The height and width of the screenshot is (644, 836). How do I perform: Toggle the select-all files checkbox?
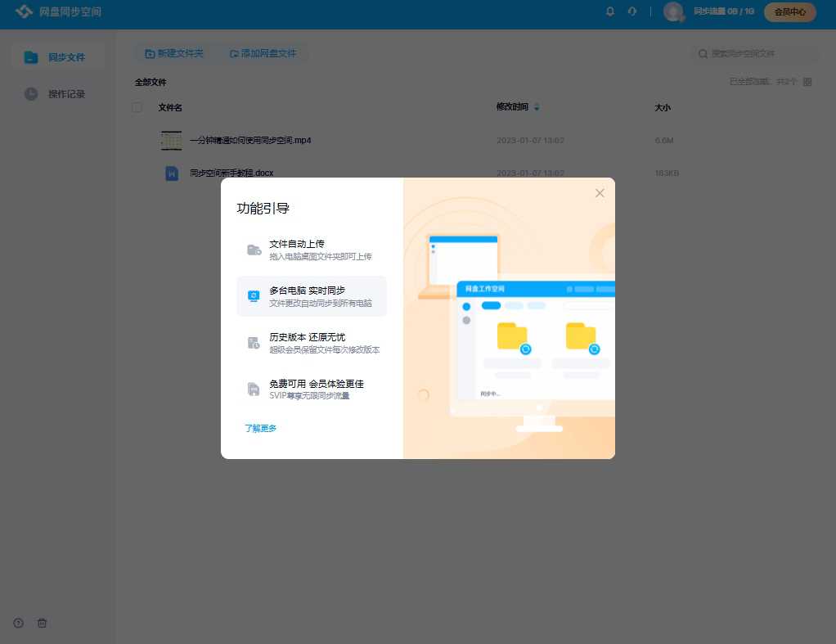(x=137, y=107)
